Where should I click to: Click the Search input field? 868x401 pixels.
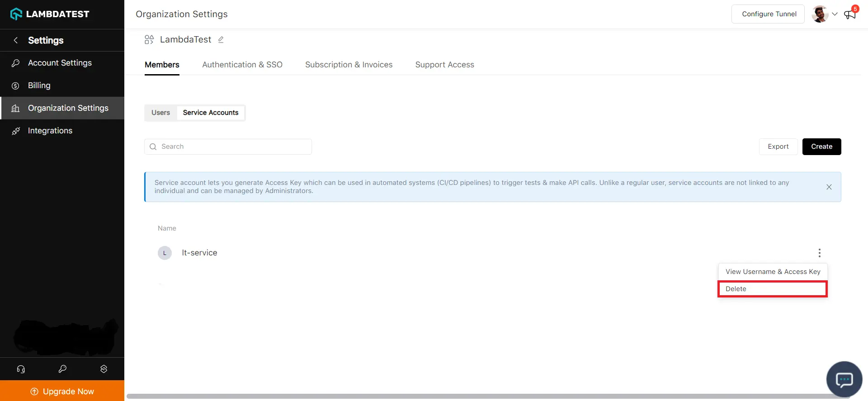coord(228,146)
